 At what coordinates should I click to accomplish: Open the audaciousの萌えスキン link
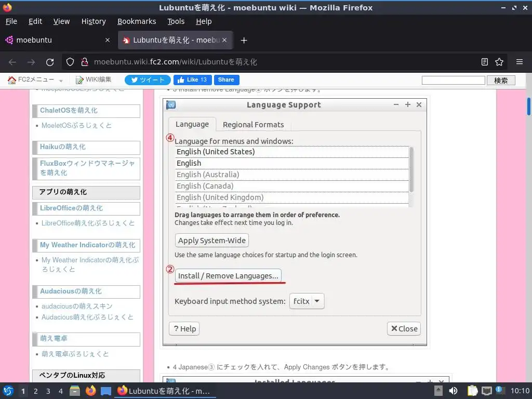point(77,307)
